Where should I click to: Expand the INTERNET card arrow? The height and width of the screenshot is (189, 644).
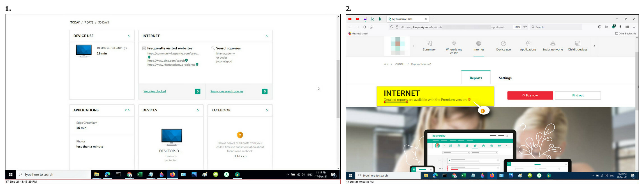(267, 36)
